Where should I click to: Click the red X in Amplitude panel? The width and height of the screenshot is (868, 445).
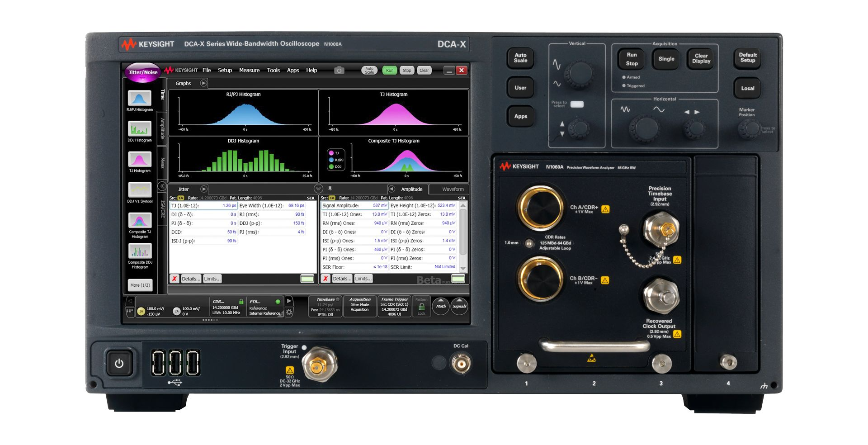click(325, 279)
